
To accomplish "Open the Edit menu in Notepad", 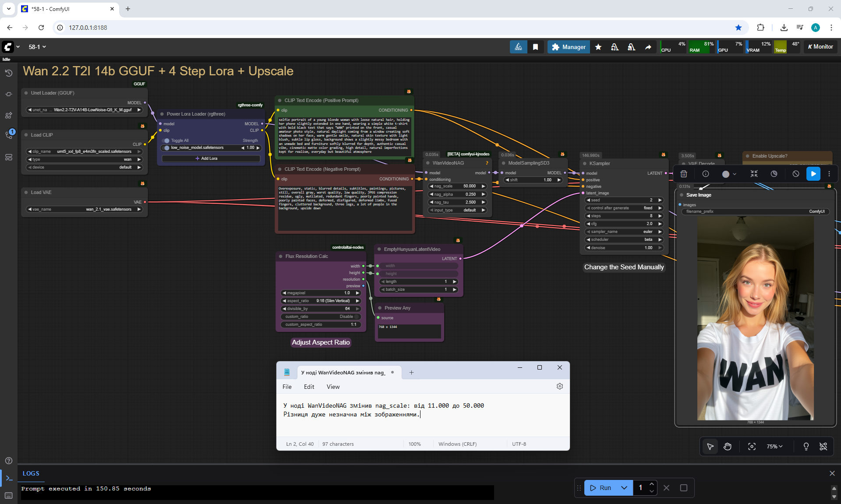I will (x=309, y=387).
